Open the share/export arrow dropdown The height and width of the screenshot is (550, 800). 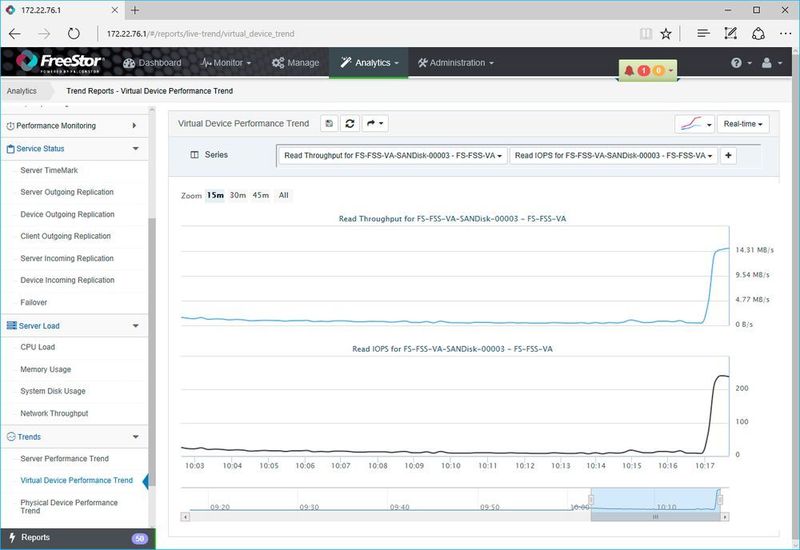click(x=375, y=123)
